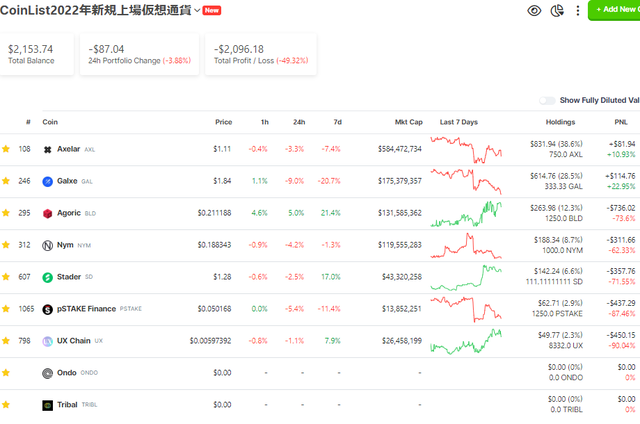Click the Galxe coin logo
640x424 pixels.
(x=46, y=181)
